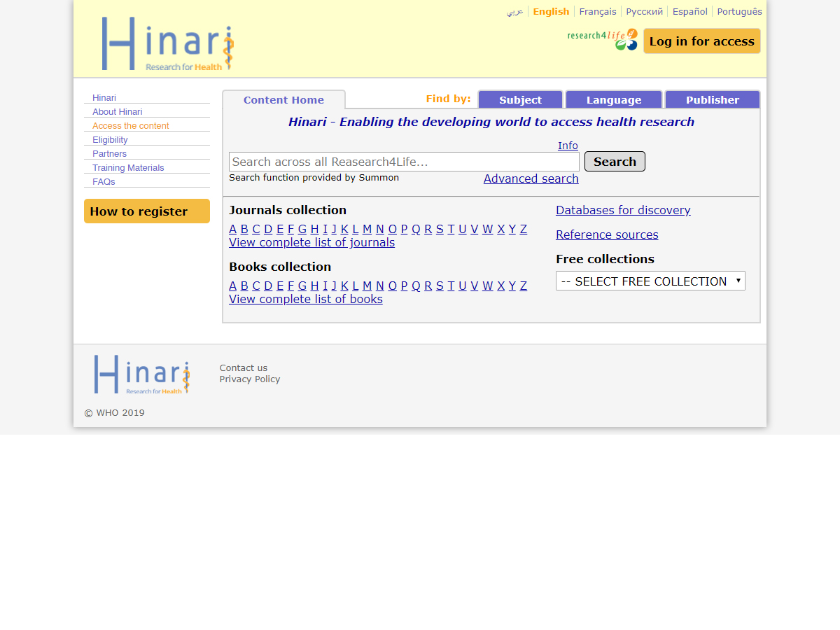This screenshot has width=840, height=630.
Task: Browse content by Subject
Action: click(520, 99)
